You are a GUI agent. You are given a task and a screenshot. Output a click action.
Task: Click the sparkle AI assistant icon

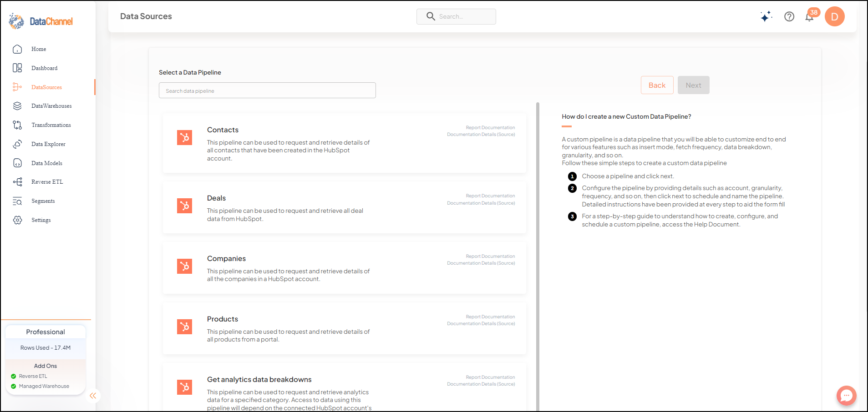point(766,16)
